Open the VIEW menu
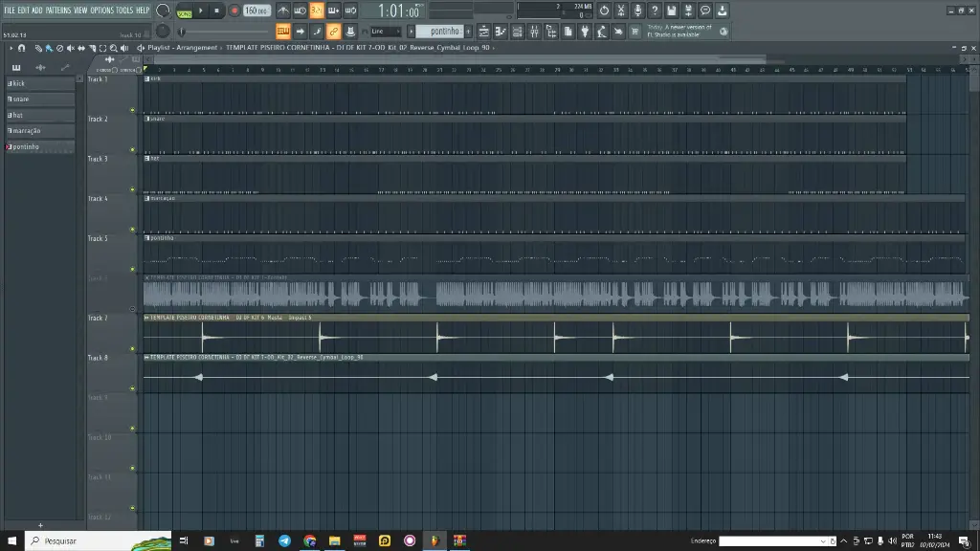The image size is (980, 551). pos(80,11)
